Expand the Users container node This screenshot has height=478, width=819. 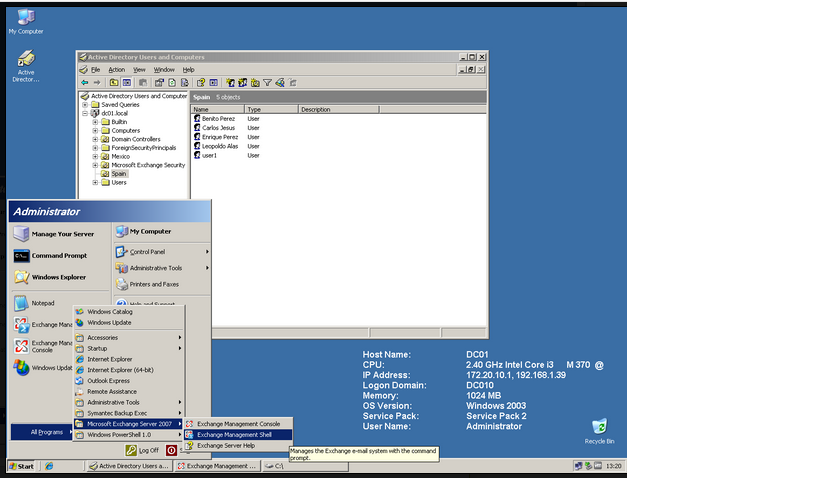95,182
